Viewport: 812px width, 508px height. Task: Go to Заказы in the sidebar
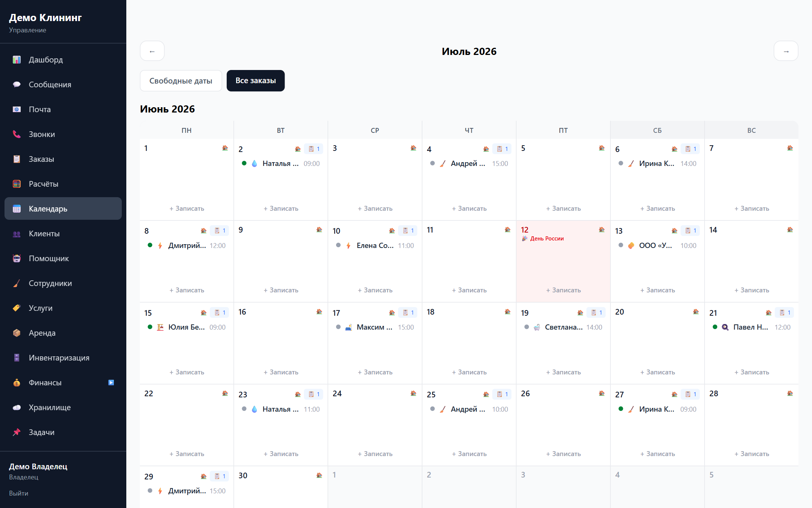click(x=63, y=159)
